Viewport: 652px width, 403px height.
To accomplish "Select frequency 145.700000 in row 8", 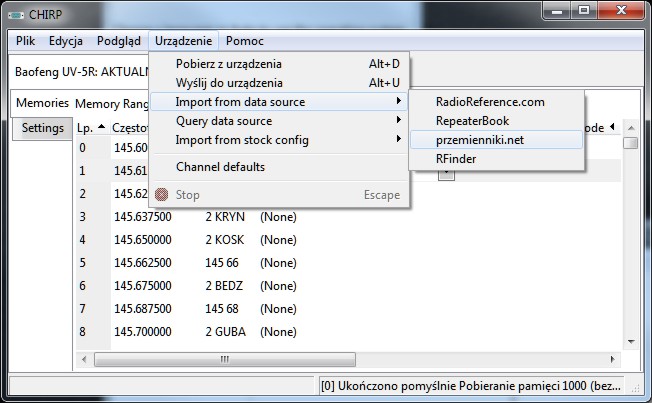I will point(143,331).
